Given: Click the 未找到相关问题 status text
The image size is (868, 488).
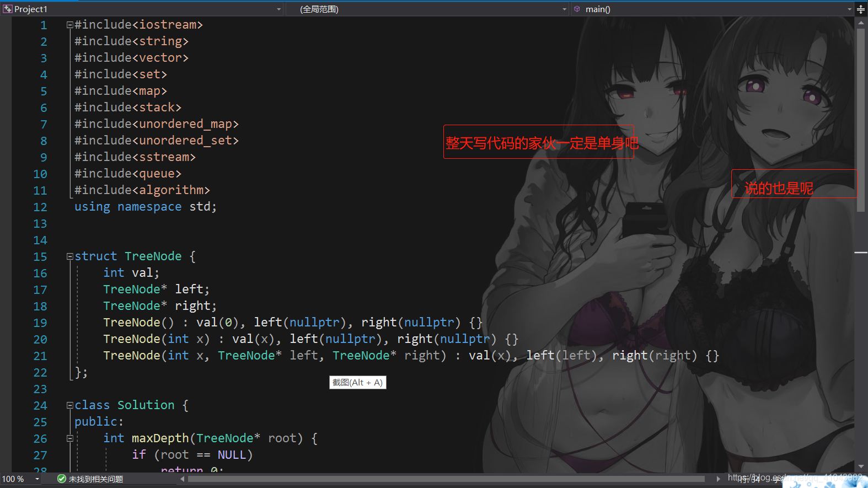Looking at the screenshot, I should [x=96, y=479].
